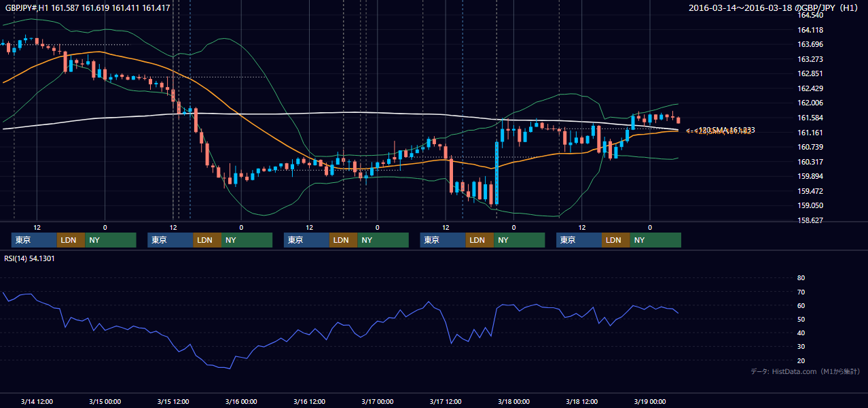Click the GBPJPY#,H1 quote header text
The width and height of the screenshot is (868, 408).
coord(88,8)
